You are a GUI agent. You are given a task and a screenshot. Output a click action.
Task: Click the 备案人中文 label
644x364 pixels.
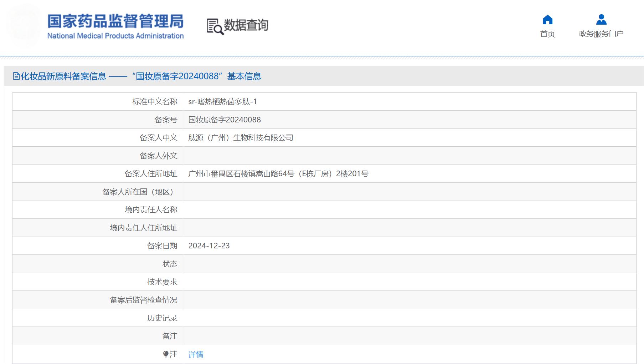pyautogui.click(x=158, y=138)
